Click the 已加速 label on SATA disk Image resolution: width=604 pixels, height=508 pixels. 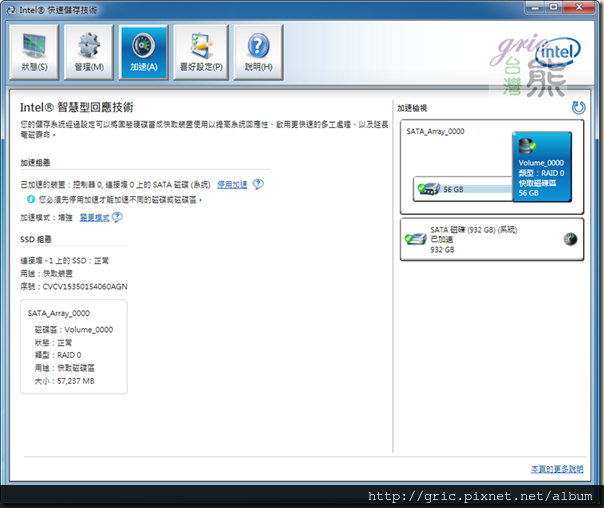coord(441,239)
